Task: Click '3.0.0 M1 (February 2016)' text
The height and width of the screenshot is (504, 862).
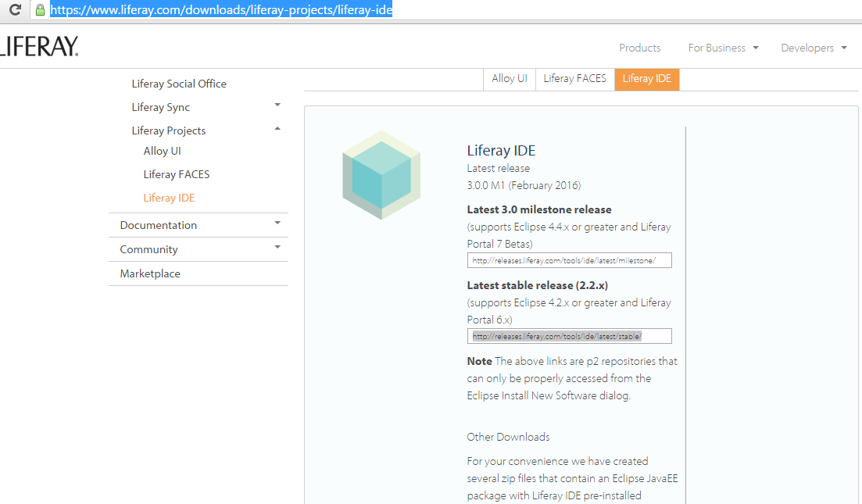Action: tap(524, 185)
